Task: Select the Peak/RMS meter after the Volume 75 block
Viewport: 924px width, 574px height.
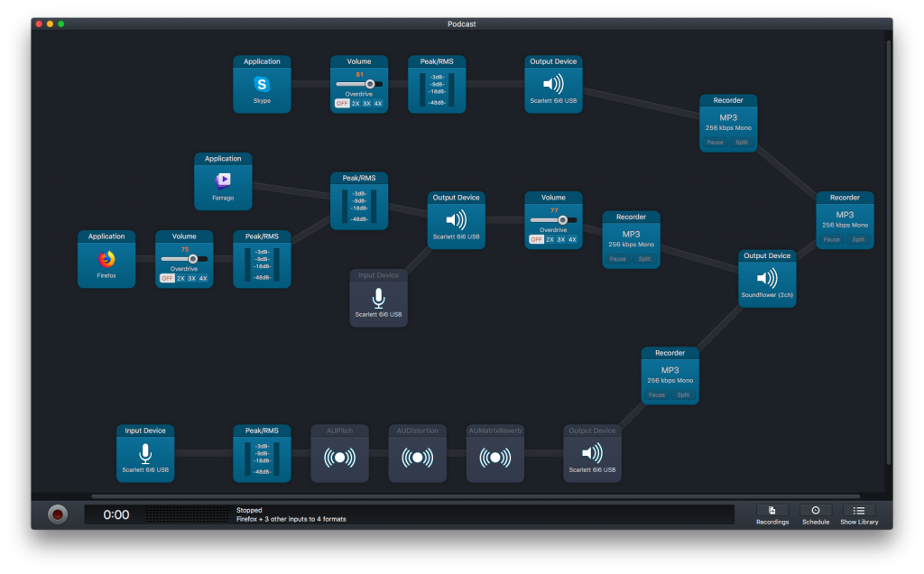Action: (x=262, y=259)
